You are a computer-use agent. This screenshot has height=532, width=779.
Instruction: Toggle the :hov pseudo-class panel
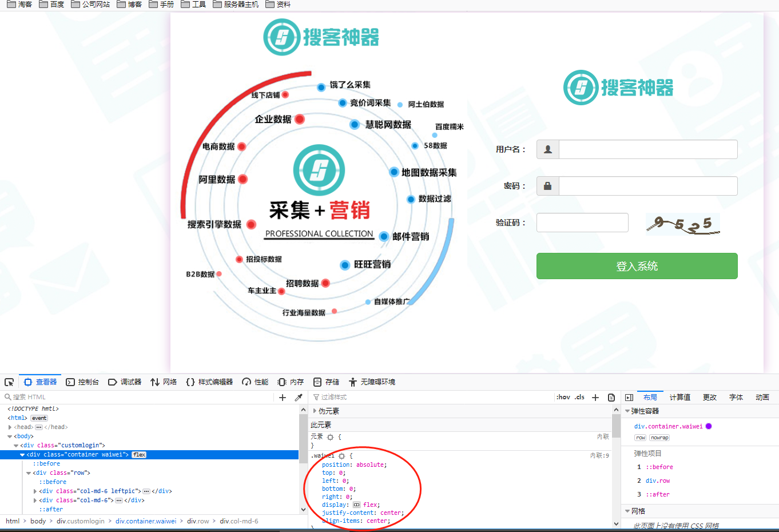click(x=563, y=397)
